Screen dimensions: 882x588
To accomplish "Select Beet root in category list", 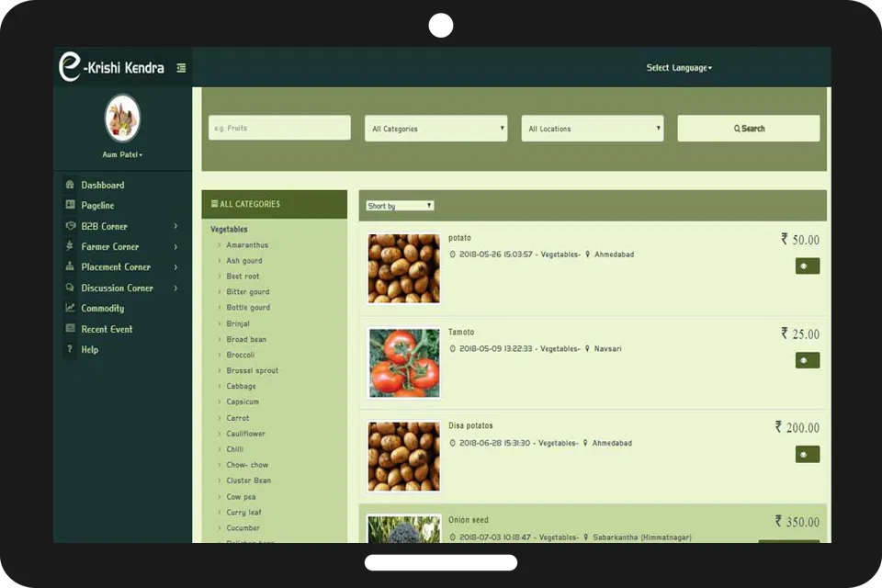I will click(x=243, y=276).
